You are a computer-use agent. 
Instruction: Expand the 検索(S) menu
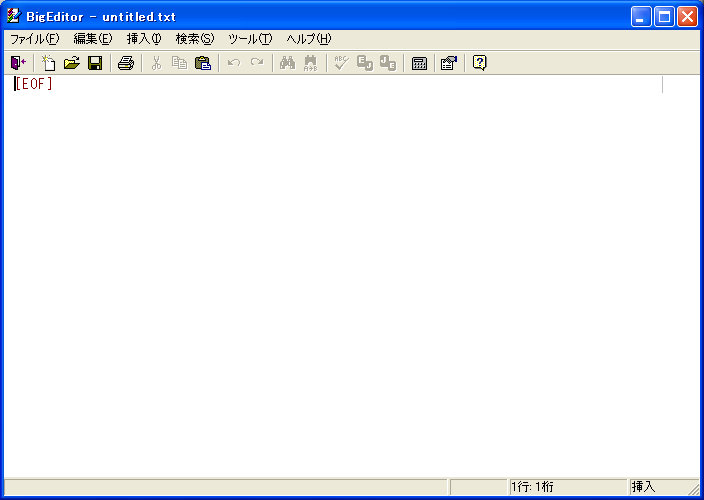pos(194,39)
